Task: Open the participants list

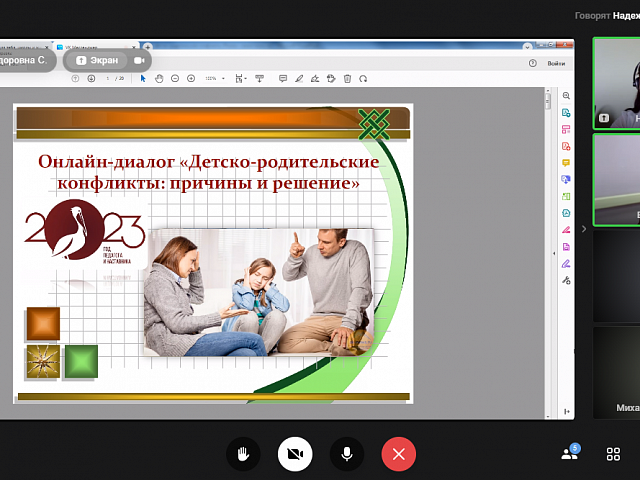Action: (x=570, y=454)
